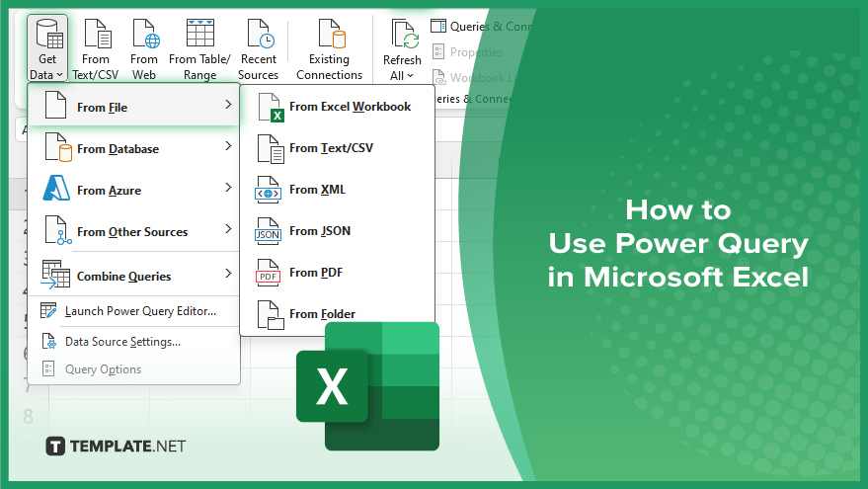This screenshot has height=489, width=868.
Task: Open the Get Data dropdown button
Action: point(47,48)
